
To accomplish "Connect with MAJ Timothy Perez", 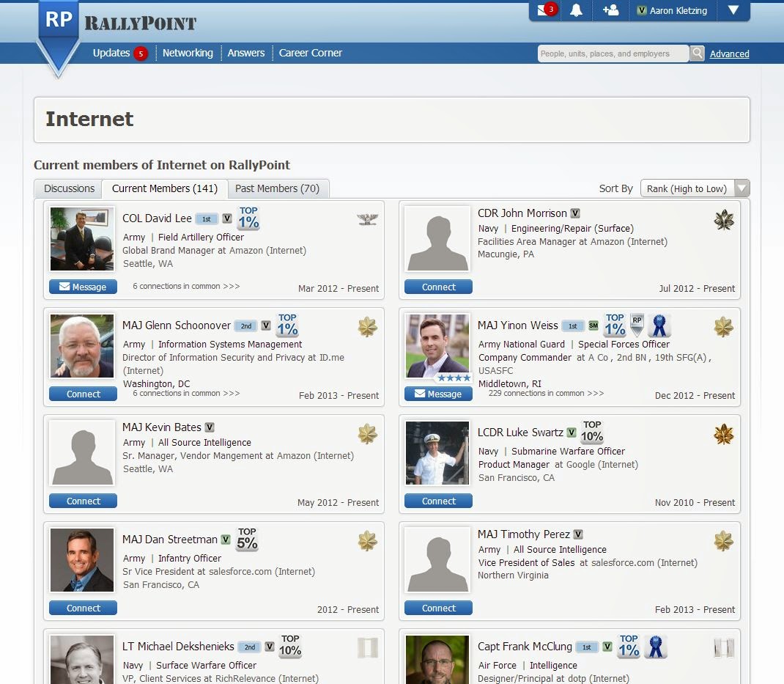I will [x=438, y=608].
